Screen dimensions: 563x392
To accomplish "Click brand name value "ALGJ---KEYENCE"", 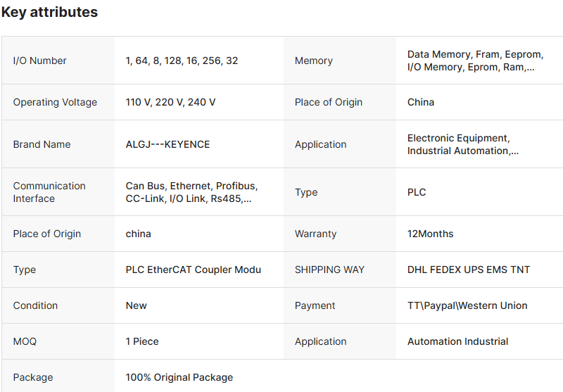I will 167,144.
